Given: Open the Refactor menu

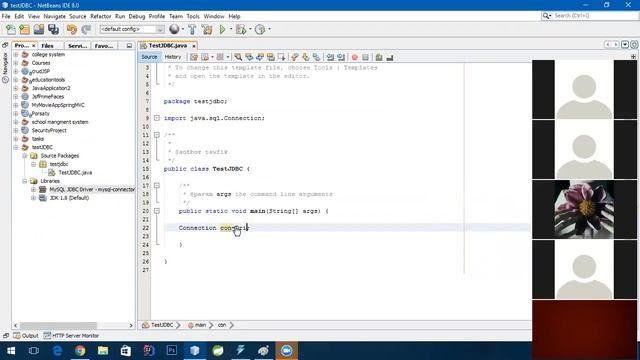Looking at the screenshot, I should pos(100,16).
